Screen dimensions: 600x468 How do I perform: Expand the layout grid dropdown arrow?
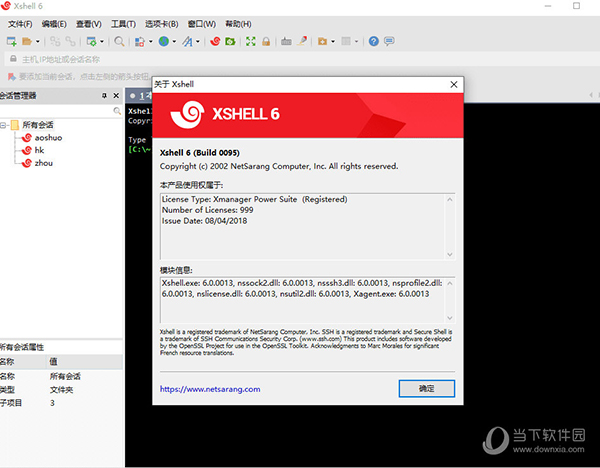(356, 41)
